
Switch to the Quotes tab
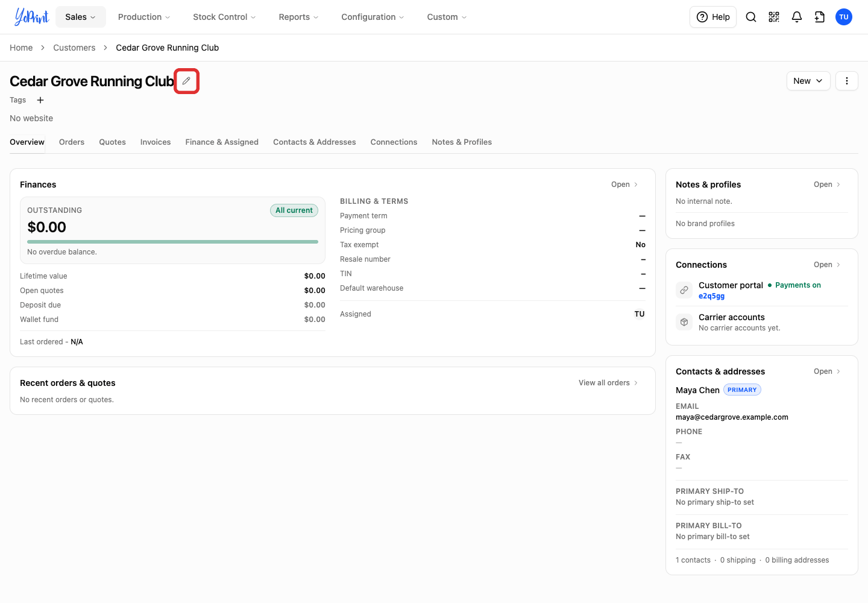coord(113,142)
